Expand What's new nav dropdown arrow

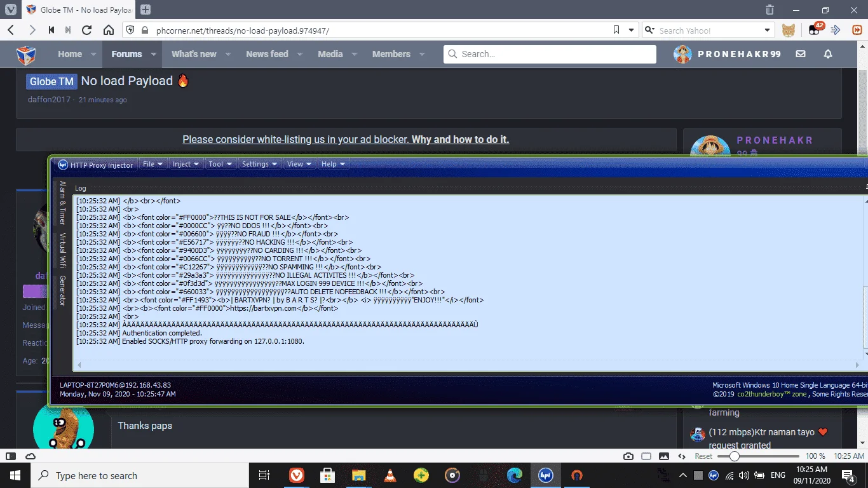pos(228,55)
